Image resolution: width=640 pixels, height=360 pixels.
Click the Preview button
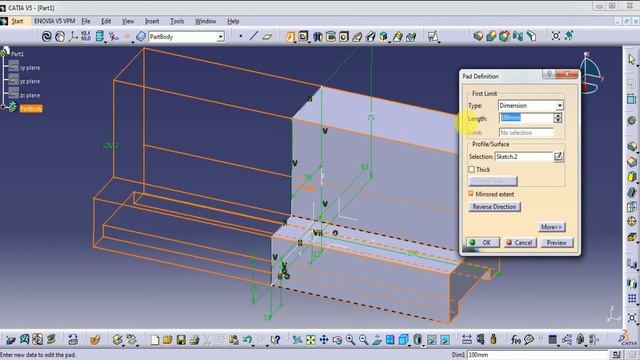[557, 243]
